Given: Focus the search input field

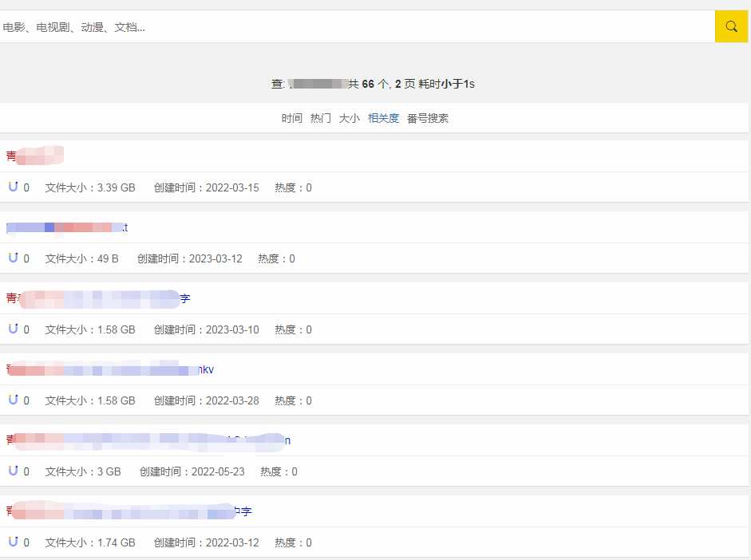Looking at the screenshot, I should pyautogui.click(x=358, y=26).
